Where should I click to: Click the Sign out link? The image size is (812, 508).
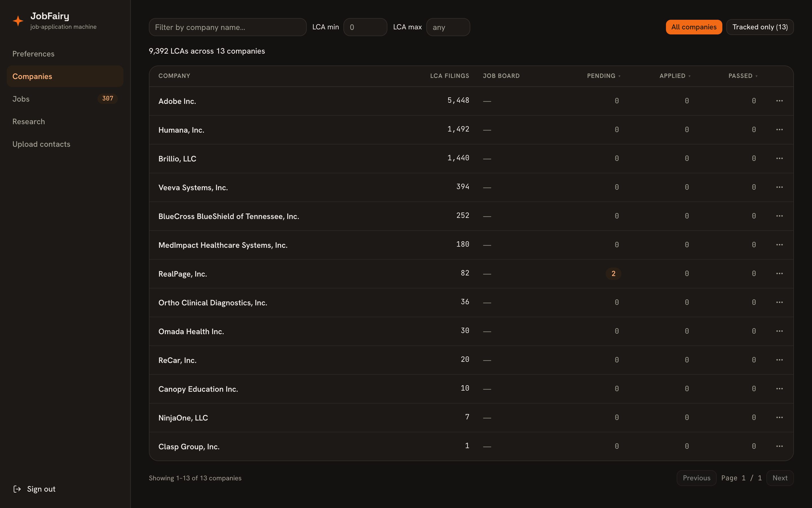tap(34, 489)
